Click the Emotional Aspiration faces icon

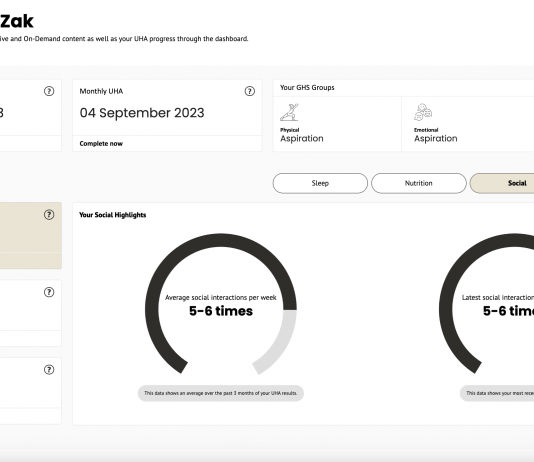[x=423, y=112]
